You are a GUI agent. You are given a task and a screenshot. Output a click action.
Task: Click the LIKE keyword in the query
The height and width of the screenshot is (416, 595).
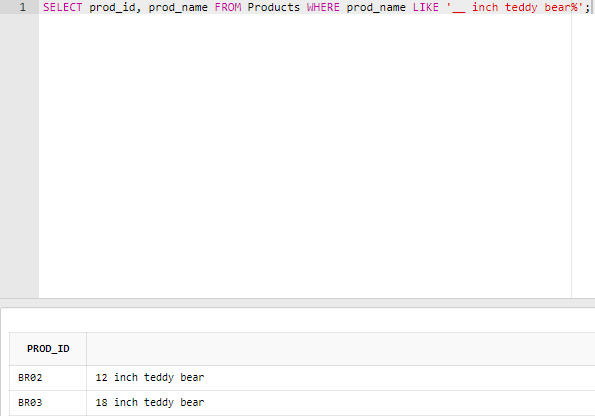click(425, 7)
